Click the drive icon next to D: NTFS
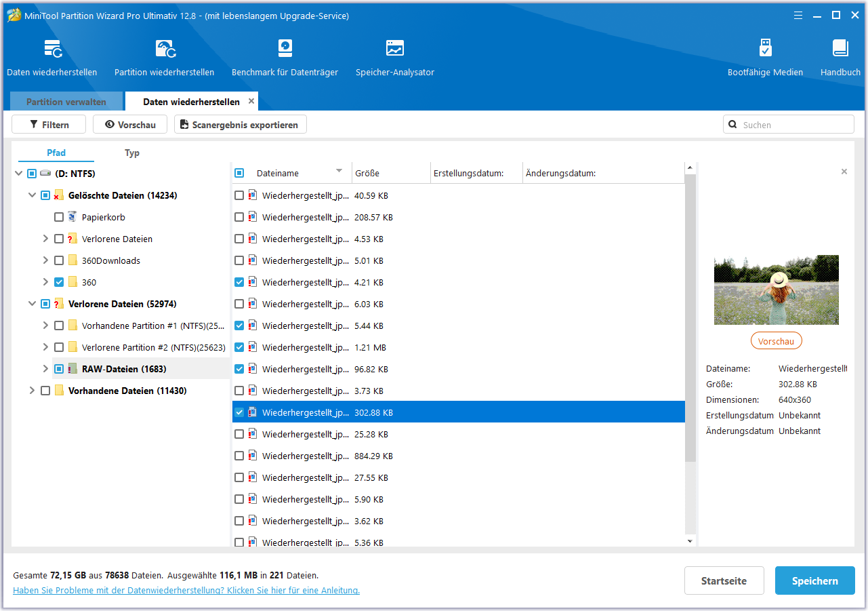This screenshot has width=868, height=611. (x=45, y=174)
